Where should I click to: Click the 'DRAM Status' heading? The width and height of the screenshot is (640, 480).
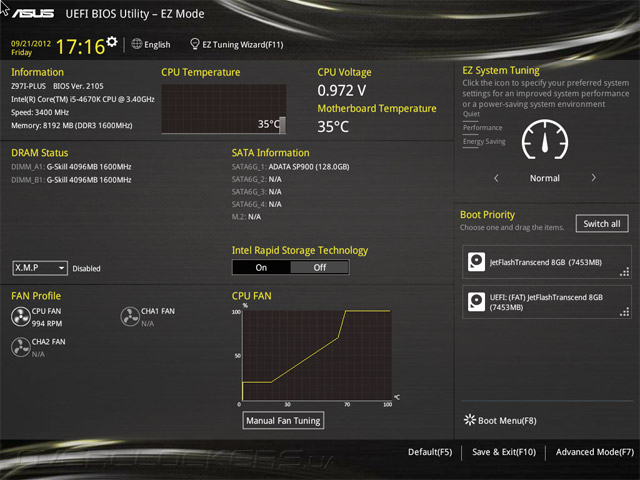[40, 153]
